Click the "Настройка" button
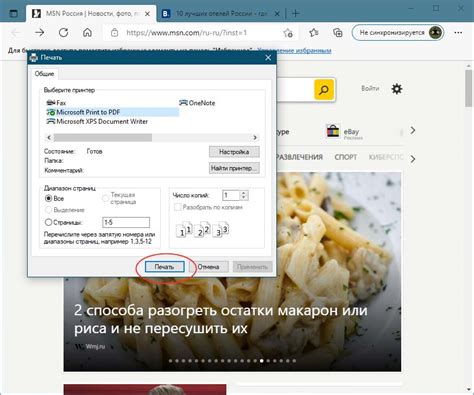This screenshot has height=395, width=474. point(234,152)
